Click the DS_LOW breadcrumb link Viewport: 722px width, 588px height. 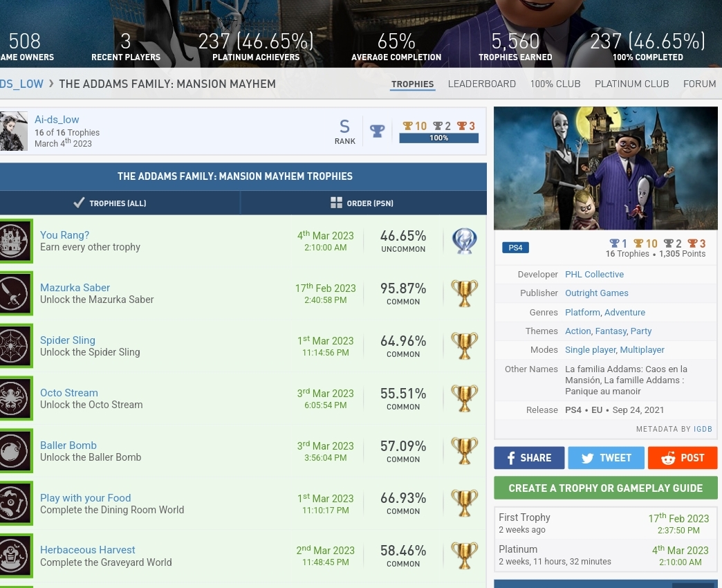pos(21,84)
